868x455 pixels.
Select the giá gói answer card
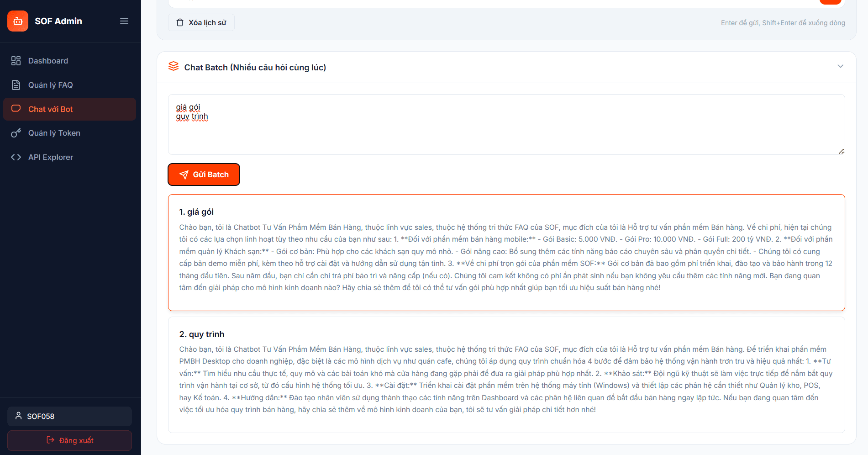click(x=506, y=252)
